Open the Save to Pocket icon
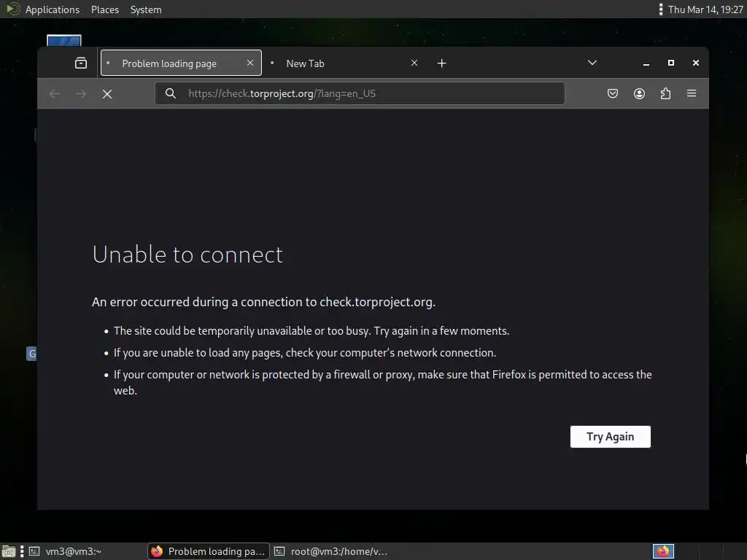Image resolution: width=747 pixels, height=560 pixels. (x=613, y=93)
